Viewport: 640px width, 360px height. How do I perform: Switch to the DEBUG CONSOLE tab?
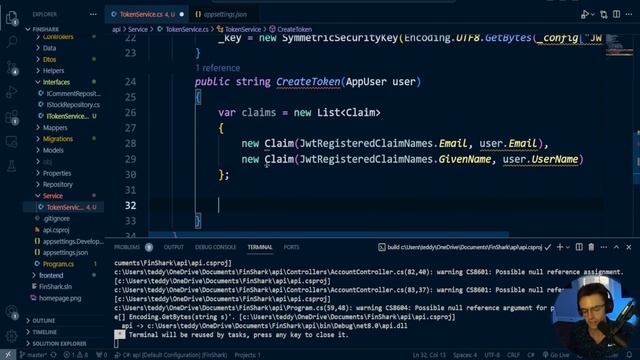click(215, 247)
